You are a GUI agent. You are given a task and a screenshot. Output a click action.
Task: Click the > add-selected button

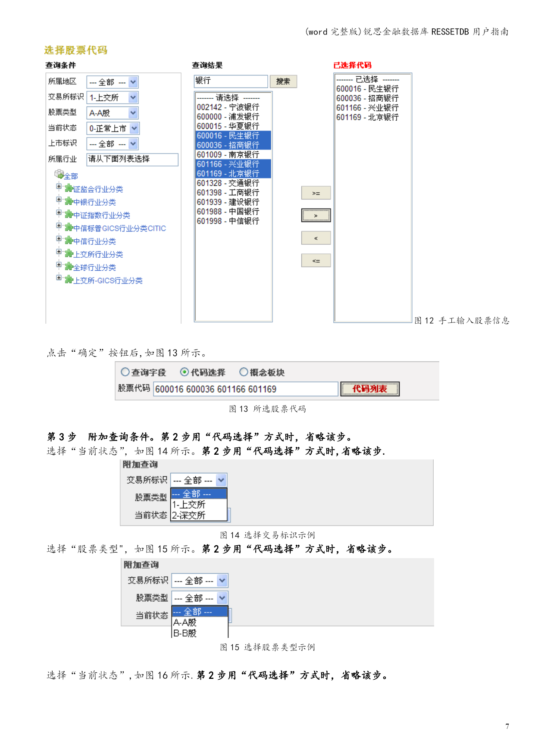(x=316, y=216)
